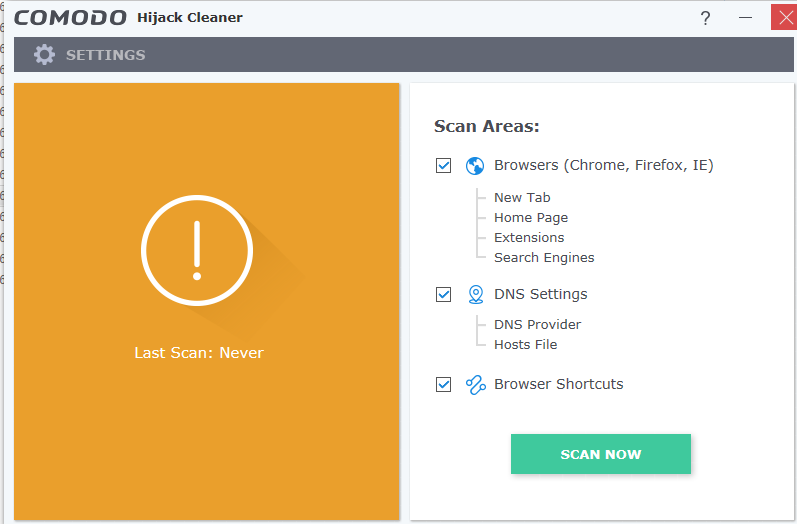Screen dimensions: 797x524
Task: Click the COMODO logo in title bar
Action: click(x=70, y=18)
